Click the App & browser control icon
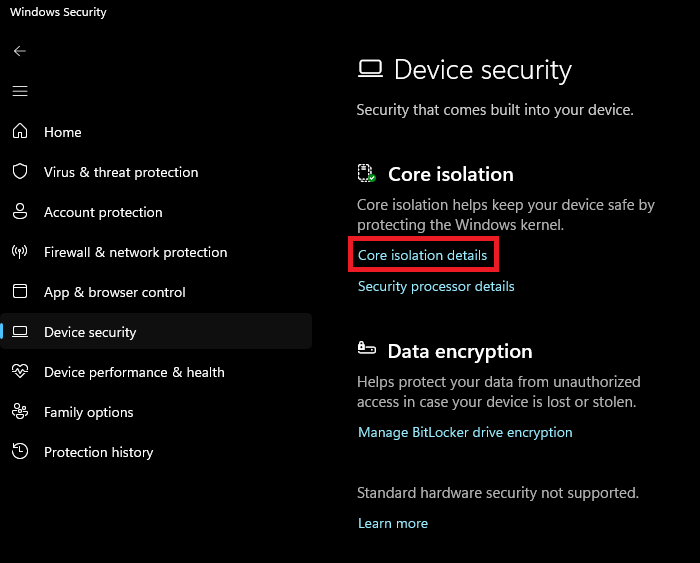 coord(20,292)
